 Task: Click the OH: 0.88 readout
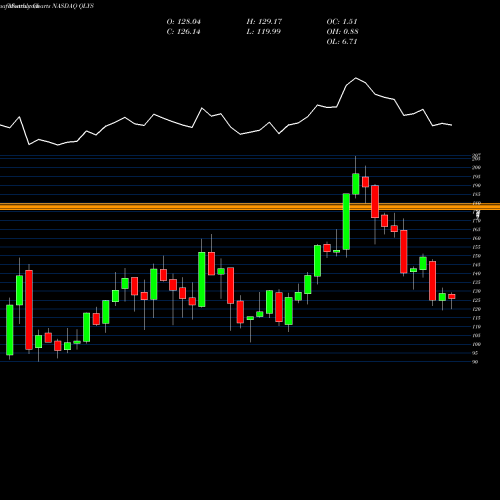click(x=342, y=32)
